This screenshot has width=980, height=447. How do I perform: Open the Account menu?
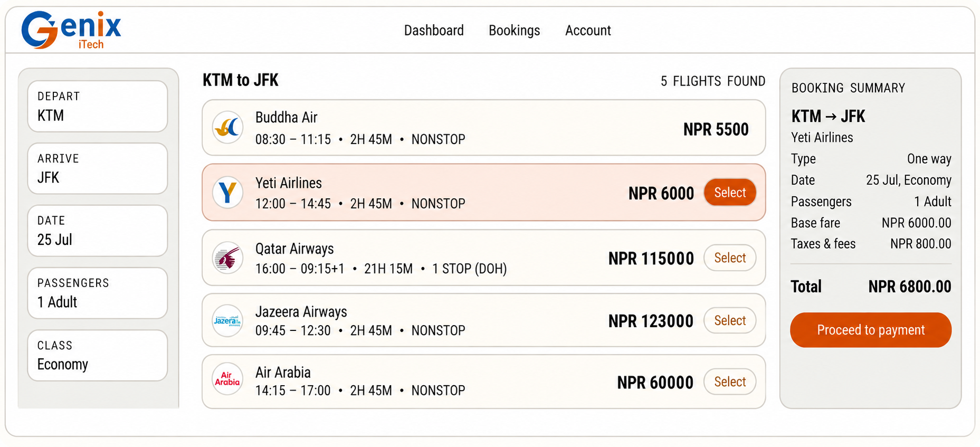click(588, 31)
